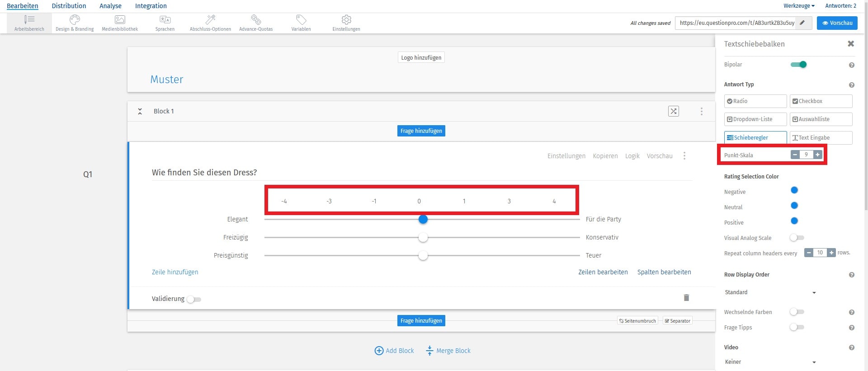
Task: Show help for Frage Tipps
Action: pos(852,328)
